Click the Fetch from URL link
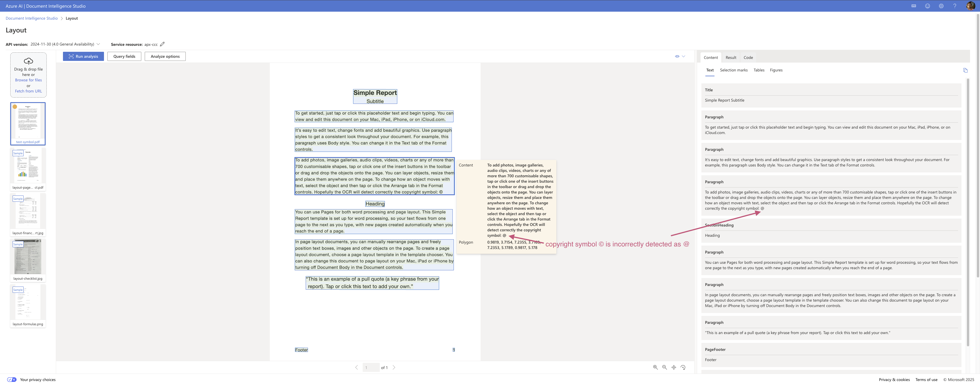Screen dimensions: 980x385 click(28, 91)
